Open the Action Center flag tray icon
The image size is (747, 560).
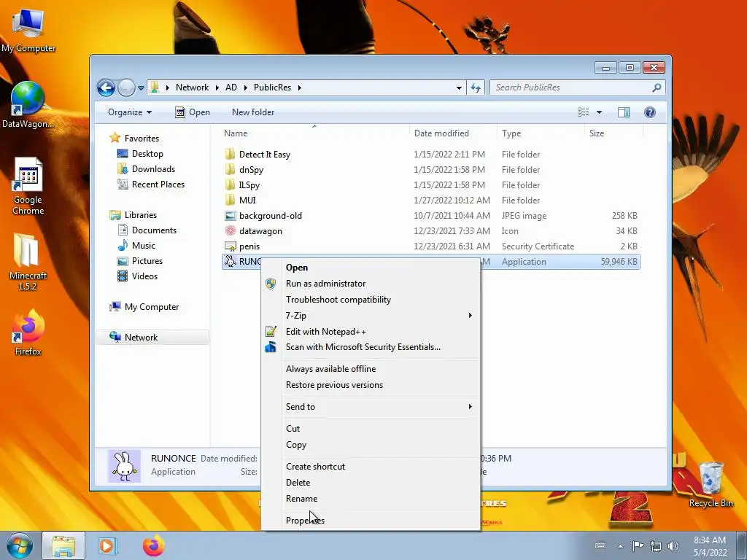[638, 545]
